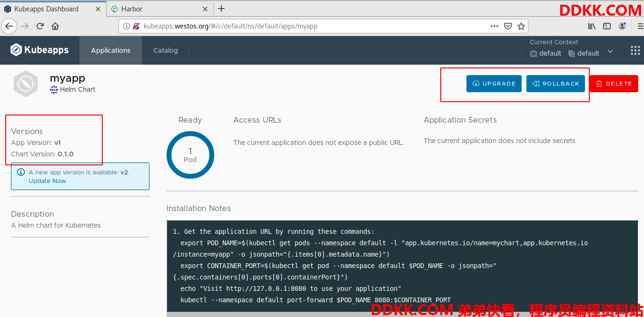Click 'A Helm chart for Kubernetes' text
The height and width of the screenshot is (317, 644).
pos(56,225)
